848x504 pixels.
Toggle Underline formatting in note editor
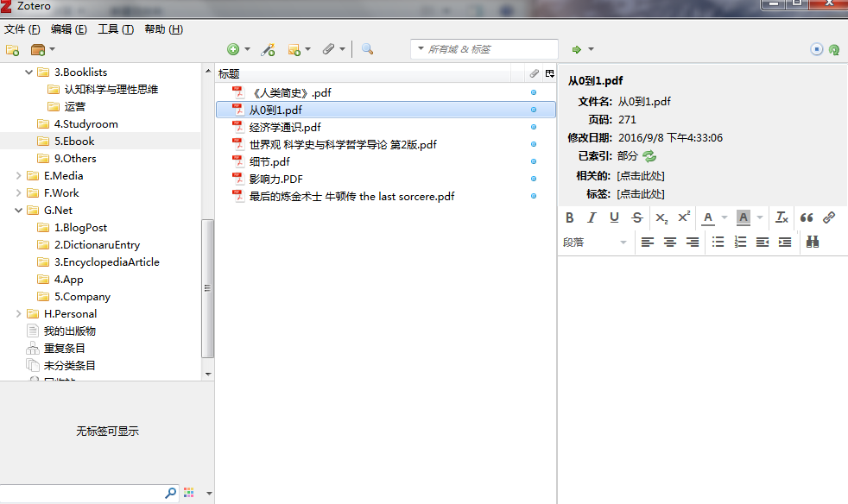click(614, 217)
